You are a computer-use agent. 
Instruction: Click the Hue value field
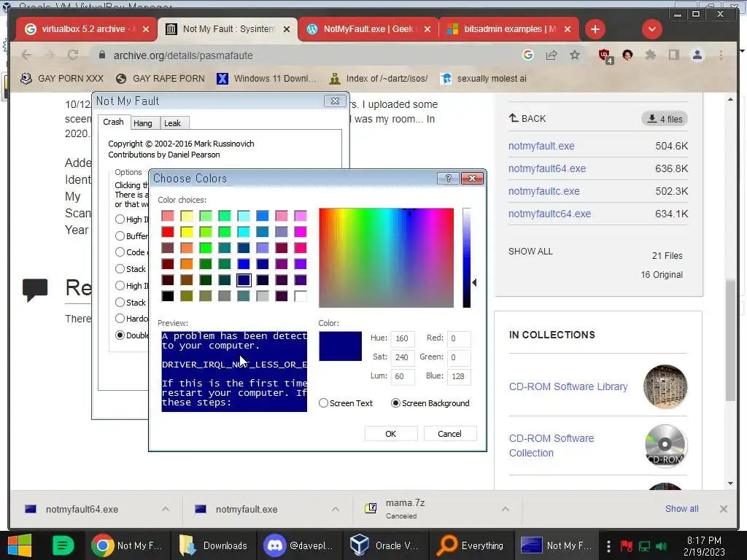pos(402,338)
